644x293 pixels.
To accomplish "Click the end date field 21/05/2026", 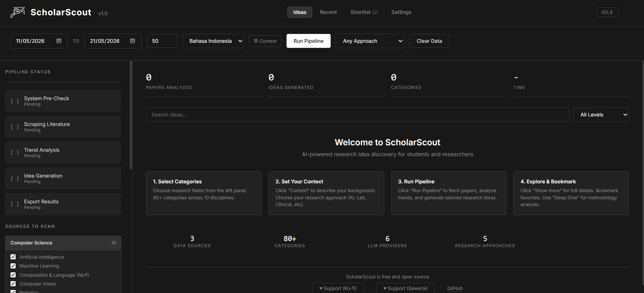I will pyautogui.click(x=113, y=41).
